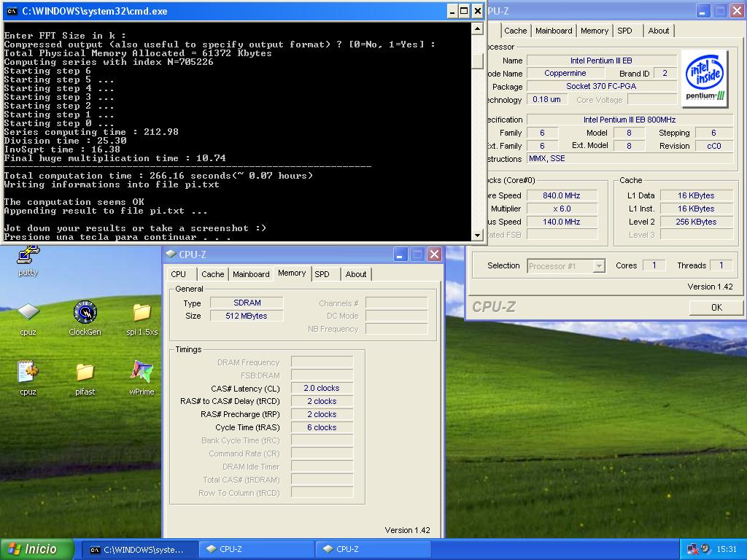Open the Mainboard tab in Memory window
This screenshot has width=747, height=560.
[251, 274]
